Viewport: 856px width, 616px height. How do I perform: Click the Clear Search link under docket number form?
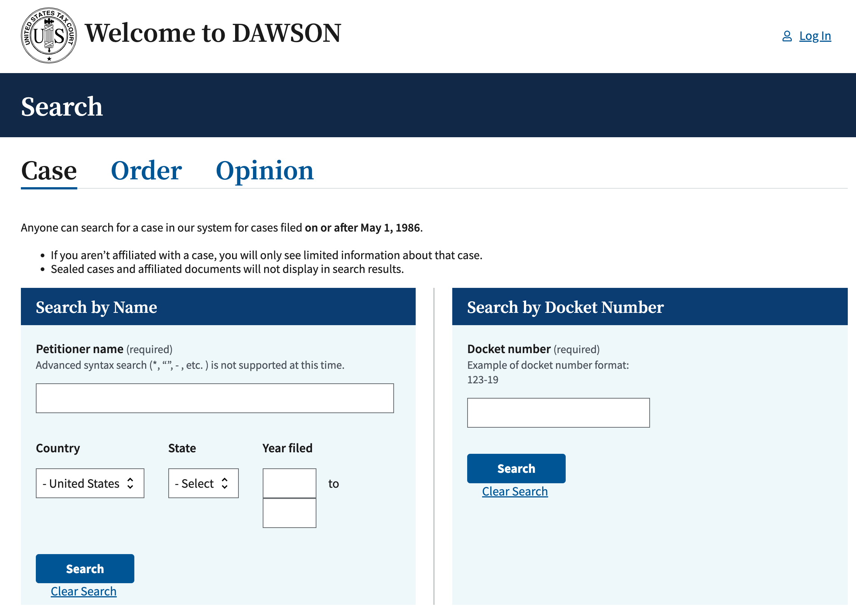click(515, 491)
